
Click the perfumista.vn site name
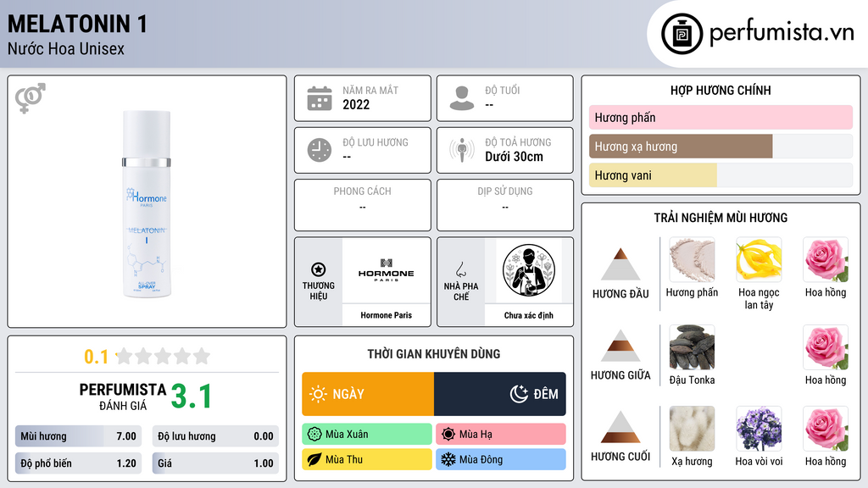coord(782,32)
